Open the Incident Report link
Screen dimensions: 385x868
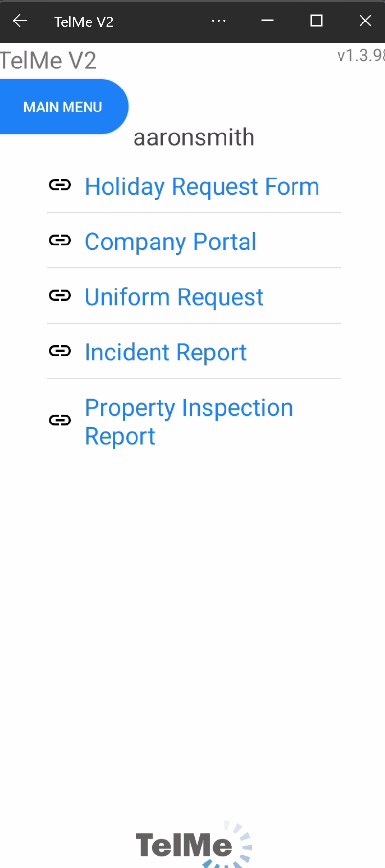point(165,352)
